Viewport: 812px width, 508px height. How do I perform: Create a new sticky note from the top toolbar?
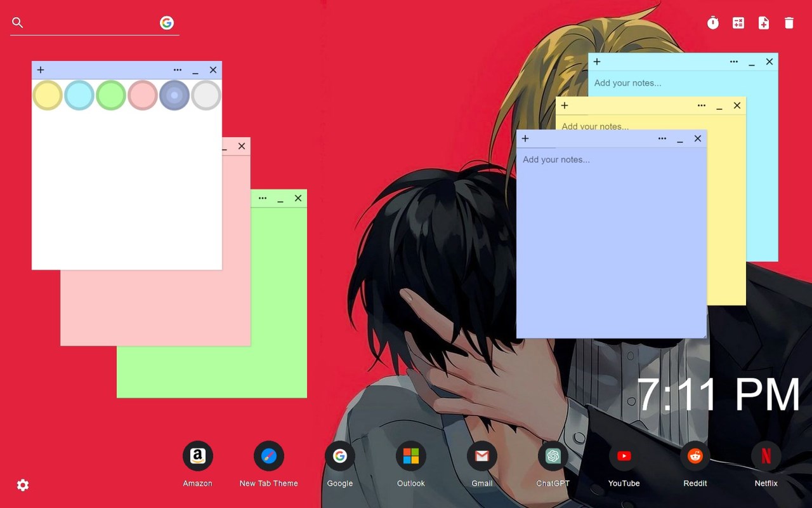click(764, 23)
